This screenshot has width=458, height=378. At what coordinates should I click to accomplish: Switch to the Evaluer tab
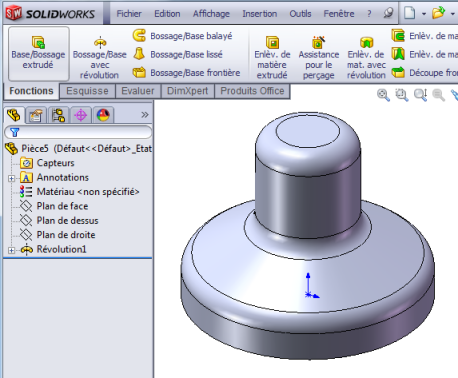coord(138,91)
